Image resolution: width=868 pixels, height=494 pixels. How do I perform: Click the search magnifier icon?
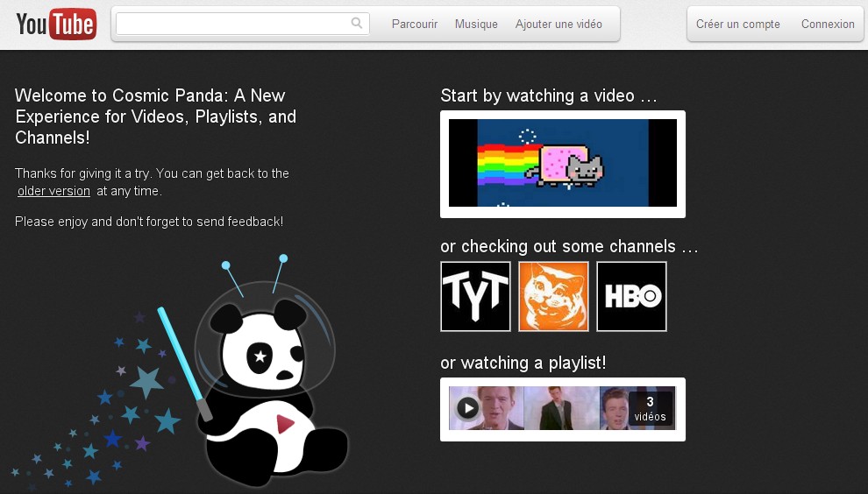[x=357, y=24]
